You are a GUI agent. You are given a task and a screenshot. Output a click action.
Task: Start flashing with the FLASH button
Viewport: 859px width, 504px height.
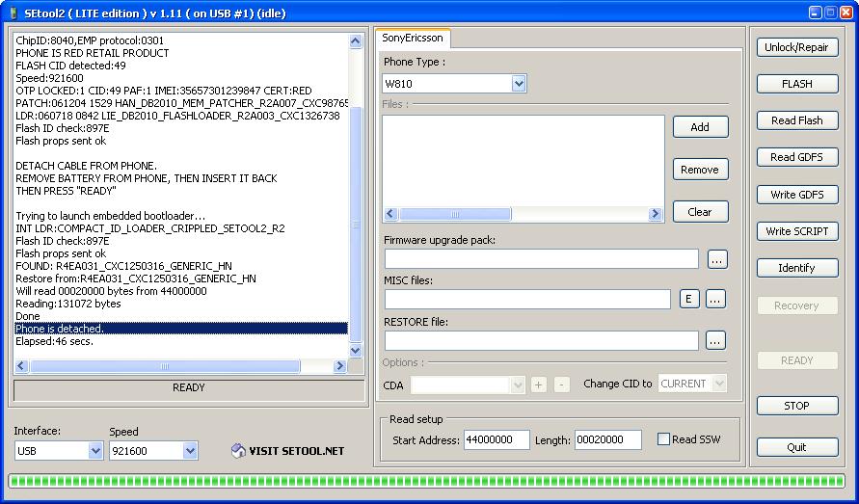point(797,84)
